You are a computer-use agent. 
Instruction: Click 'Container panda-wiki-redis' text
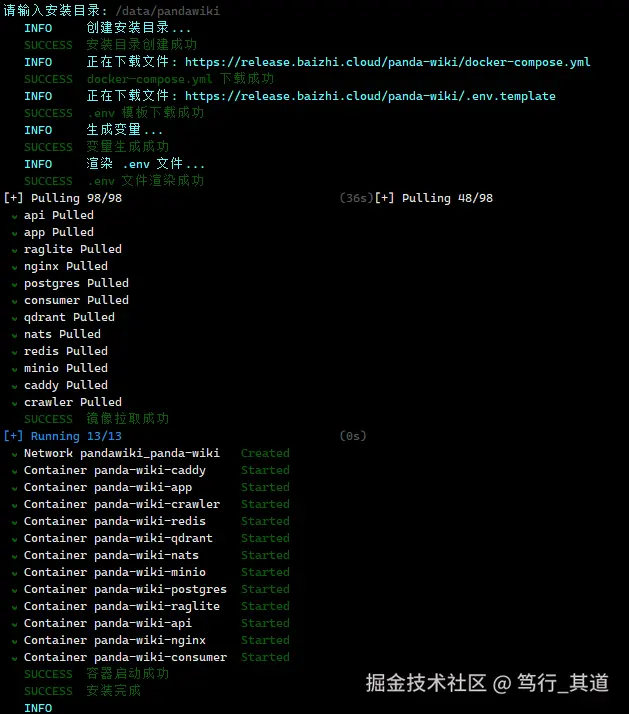115,521
